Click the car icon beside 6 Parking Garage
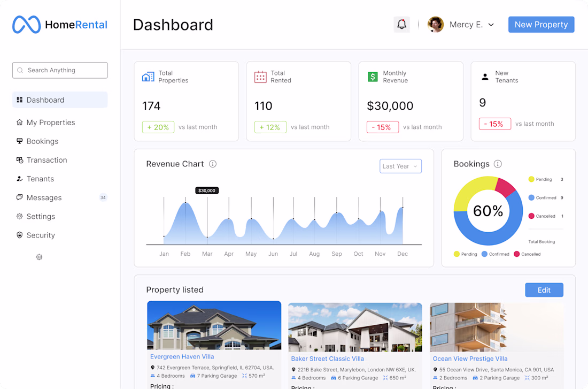The height and width of the screenshot is (389, 588). coord(334,378)
